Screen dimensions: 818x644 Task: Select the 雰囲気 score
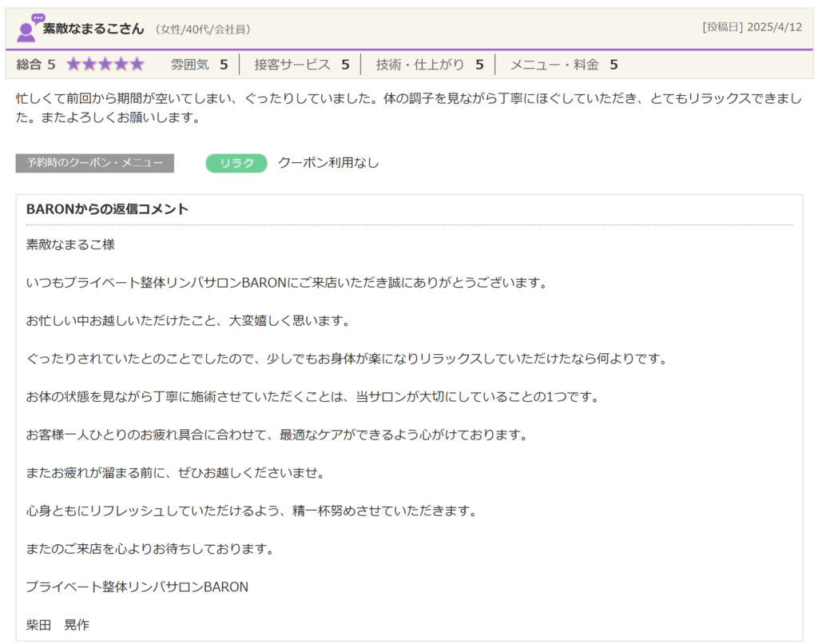(199, 65)
